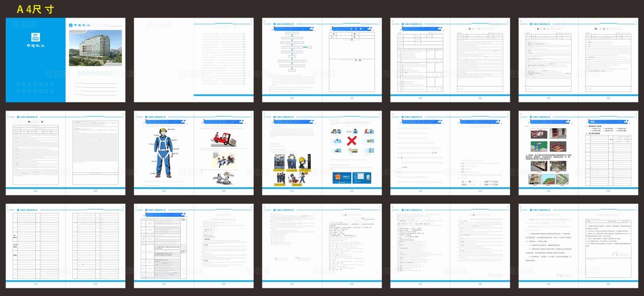
Task: Click the blue panel of the cover page
Action: coord(35,75)
